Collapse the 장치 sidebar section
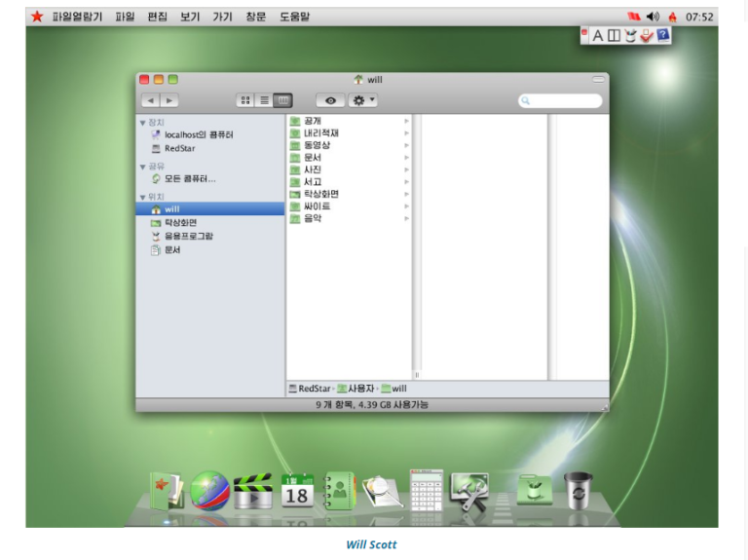Viewport: 748px width, 560px height. tap(143, 123)
